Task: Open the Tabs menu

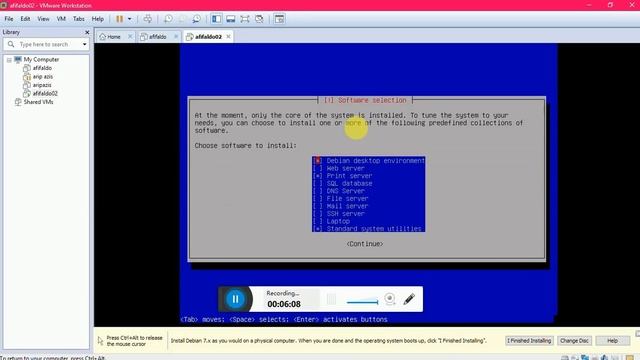Action: (x=79, y=19)
